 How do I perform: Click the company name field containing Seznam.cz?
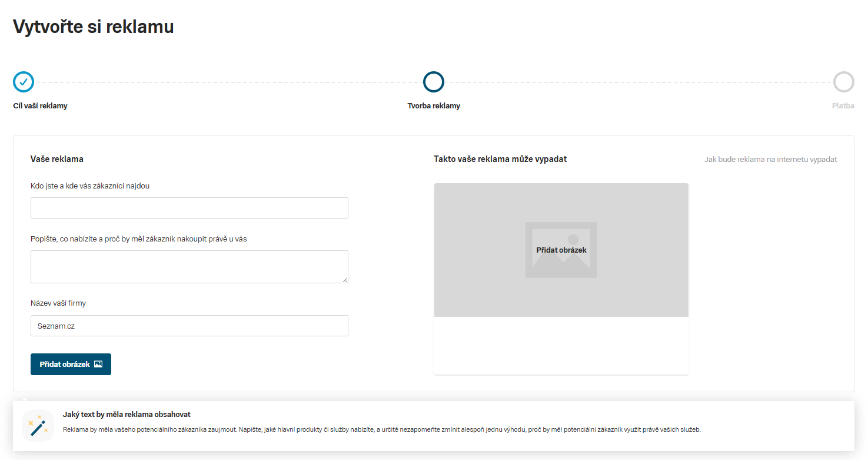pyautogui.click(x=189, y=326)
